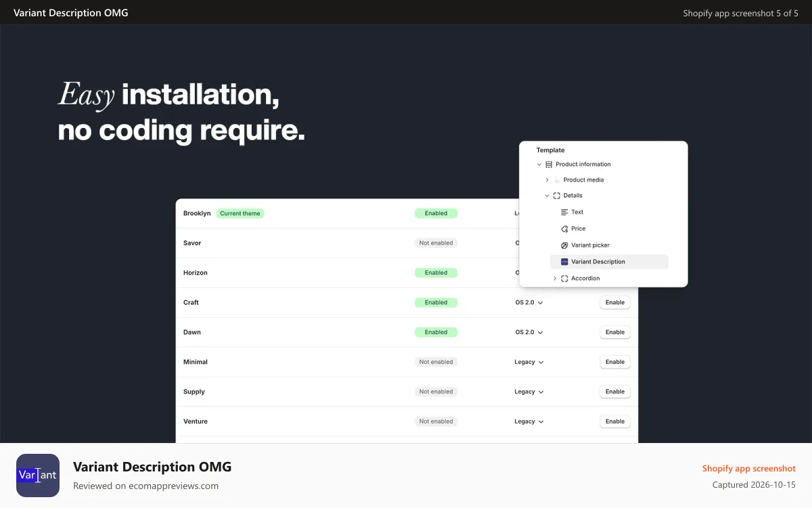This screenshot has width=812, height=508.
Task: Click the top-bar Variant Description OMG title
Action: tap(70, 13)
